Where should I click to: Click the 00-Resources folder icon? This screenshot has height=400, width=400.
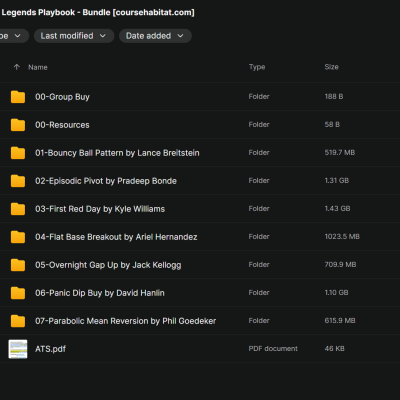[x=18, y=125]
